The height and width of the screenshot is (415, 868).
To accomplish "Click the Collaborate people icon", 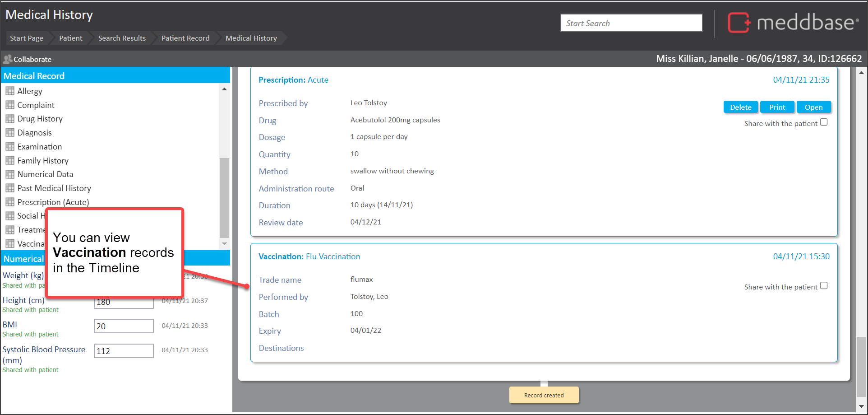I will tap(7, 59).
